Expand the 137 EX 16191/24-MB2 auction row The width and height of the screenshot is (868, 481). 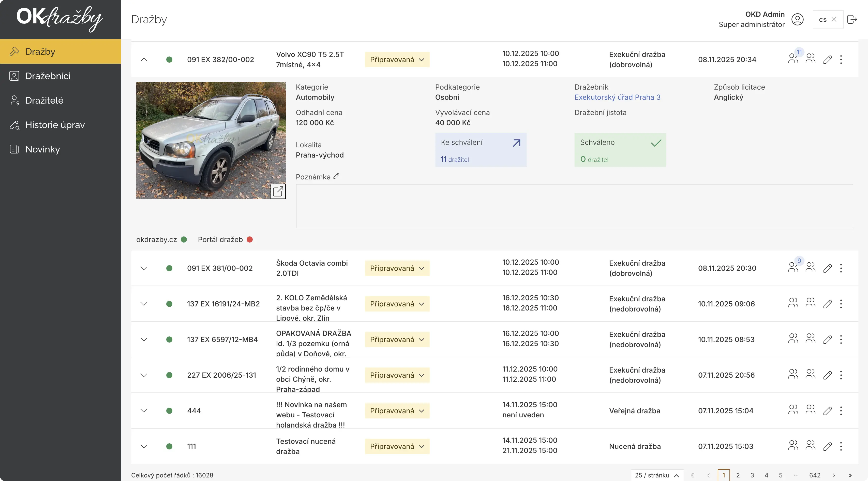(144, 304)
